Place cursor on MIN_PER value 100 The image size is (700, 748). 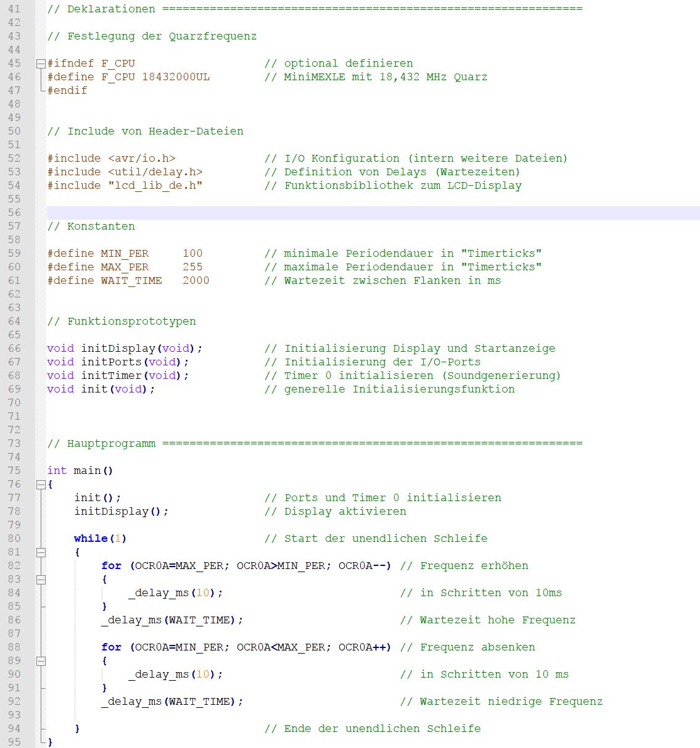pyautogui.click(x=192, y=254)
